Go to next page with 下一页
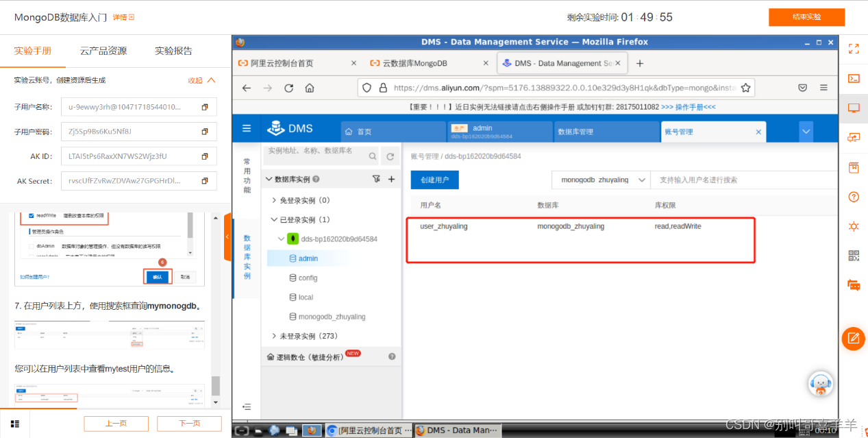Viewport: 868px width, 438px height. point(189,424)
